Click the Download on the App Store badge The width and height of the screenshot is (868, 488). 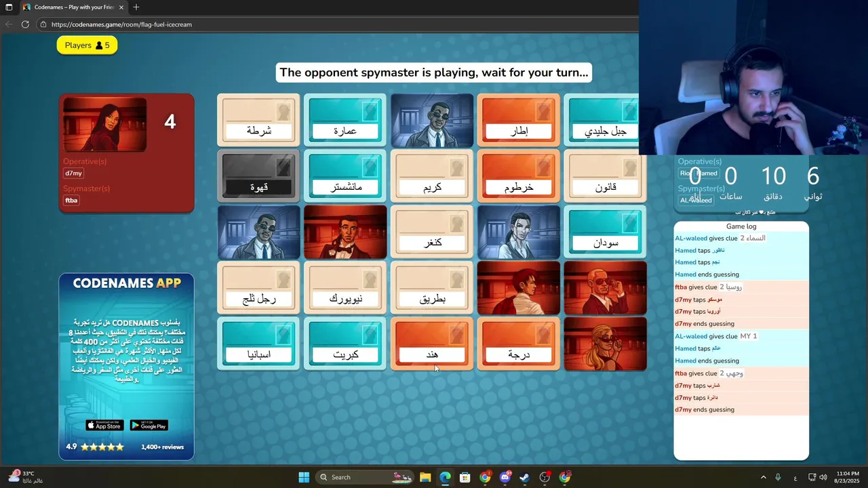[x=104, y=426]
